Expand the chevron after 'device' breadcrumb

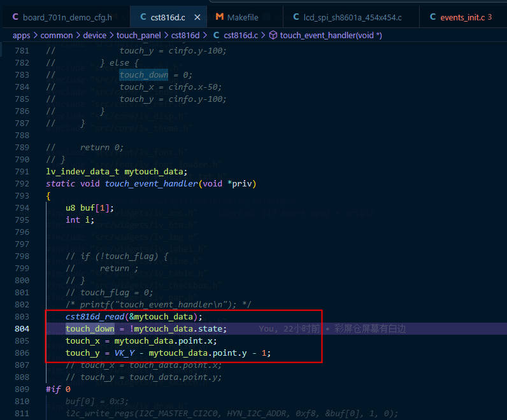click(111, 35)
